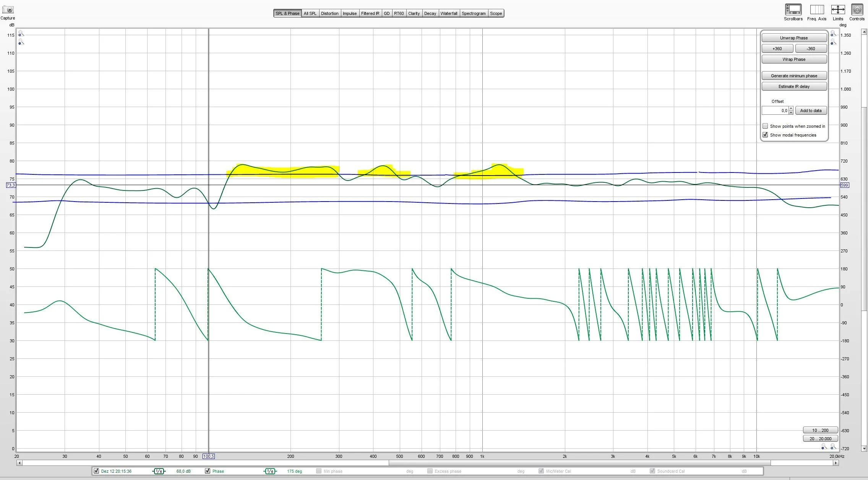Click the +360 button

(x=777, y=49)
